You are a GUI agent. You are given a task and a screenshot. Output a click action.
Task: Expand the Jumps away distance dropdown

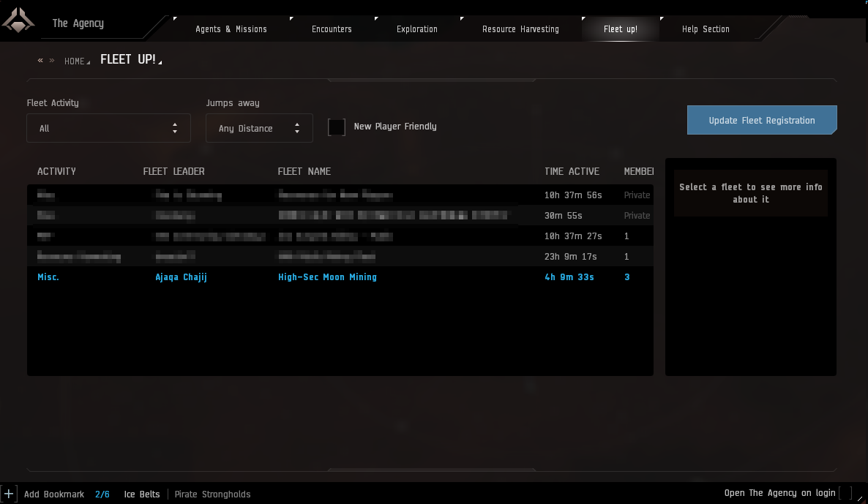(x=259, y=128)
